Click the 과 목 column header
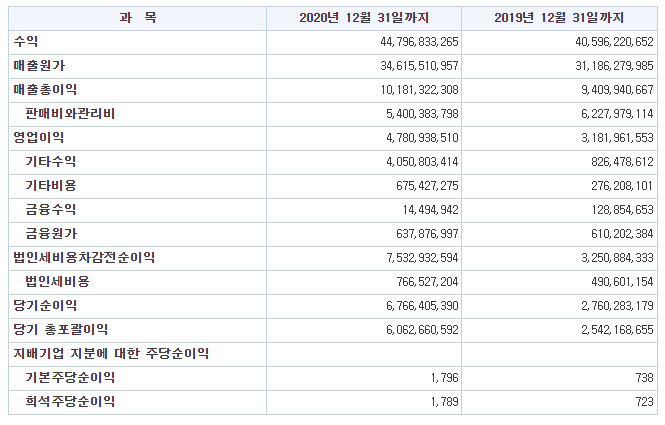Viewport: 665px width, 425px height. pyautogui.click(x=138, y=18)
